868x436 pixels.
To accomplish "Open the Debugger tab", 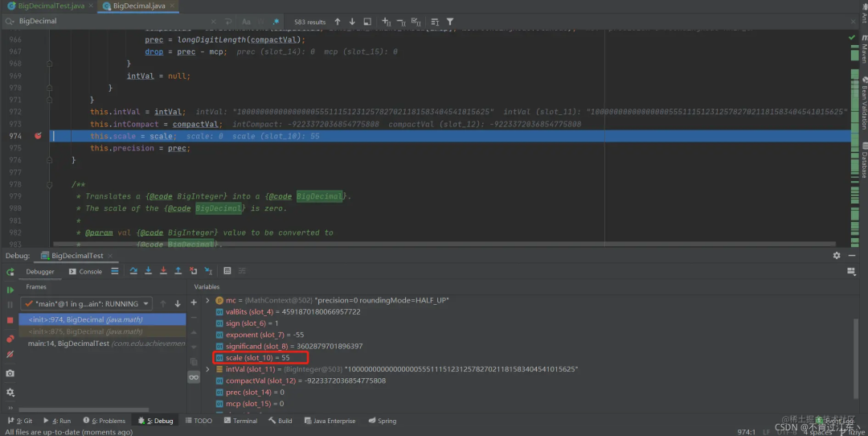I will click(x=40, y=271).
